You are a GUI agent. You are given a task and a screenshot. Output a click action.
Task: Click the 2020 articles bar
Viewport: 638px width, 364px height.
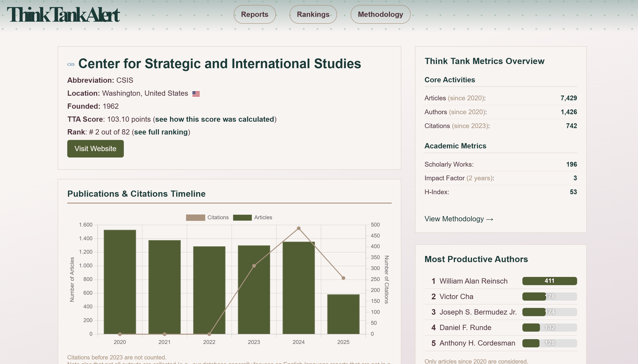pos(120,282)
